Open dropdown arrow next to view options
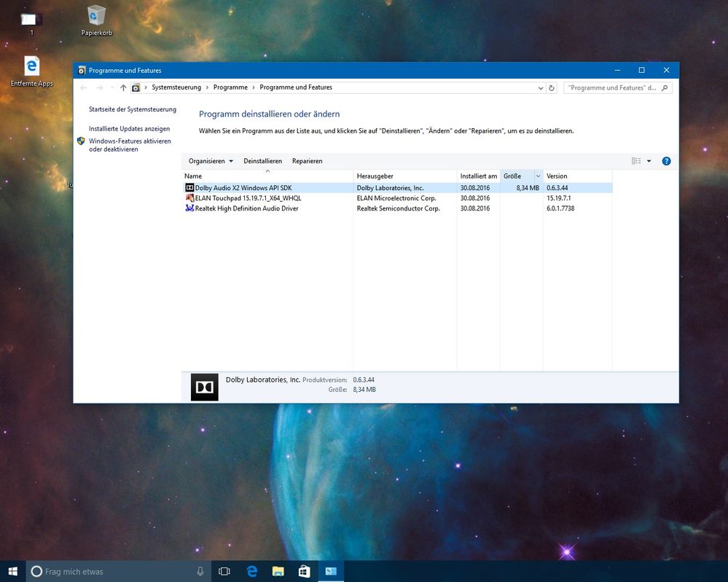The width and height of the screenshot is (728, 582). tap(649, 161)
